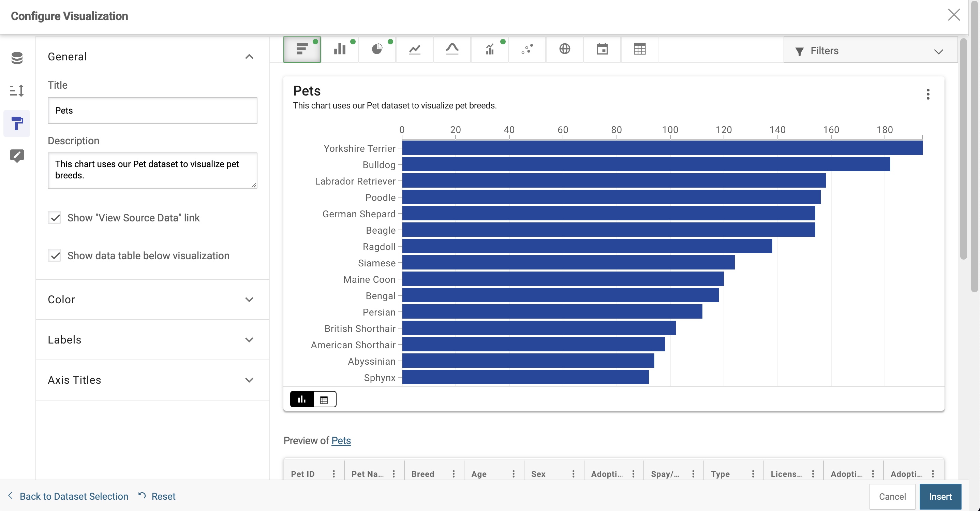
Task: Open Sex column options menu
Action: click(573, 474)
